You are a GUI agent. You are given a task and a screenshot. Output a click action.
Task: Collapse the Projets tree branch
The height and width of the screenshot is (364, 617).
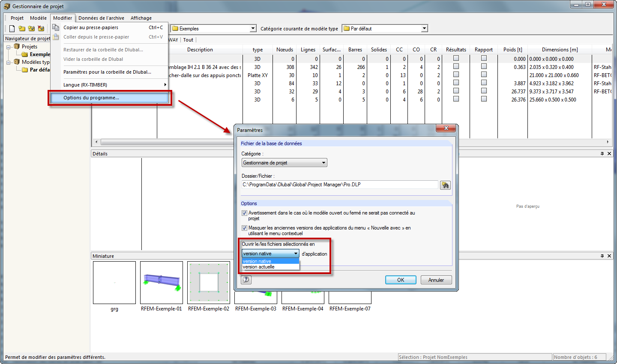(8, 46)
